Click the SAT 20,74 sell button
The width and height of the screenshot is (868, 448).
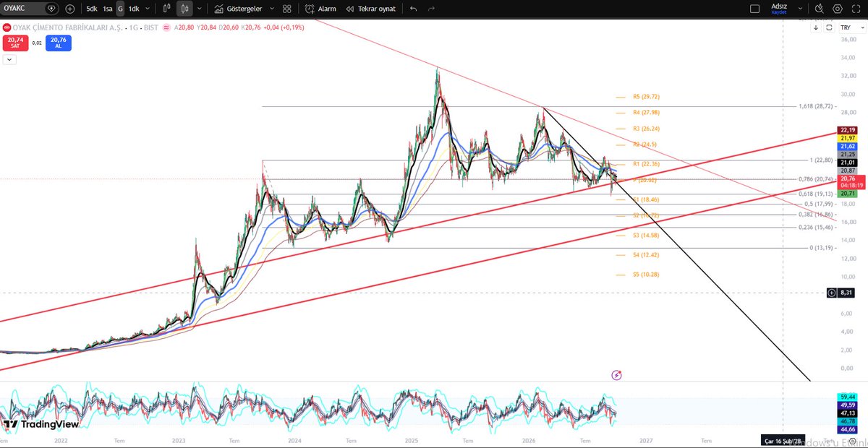15,43
